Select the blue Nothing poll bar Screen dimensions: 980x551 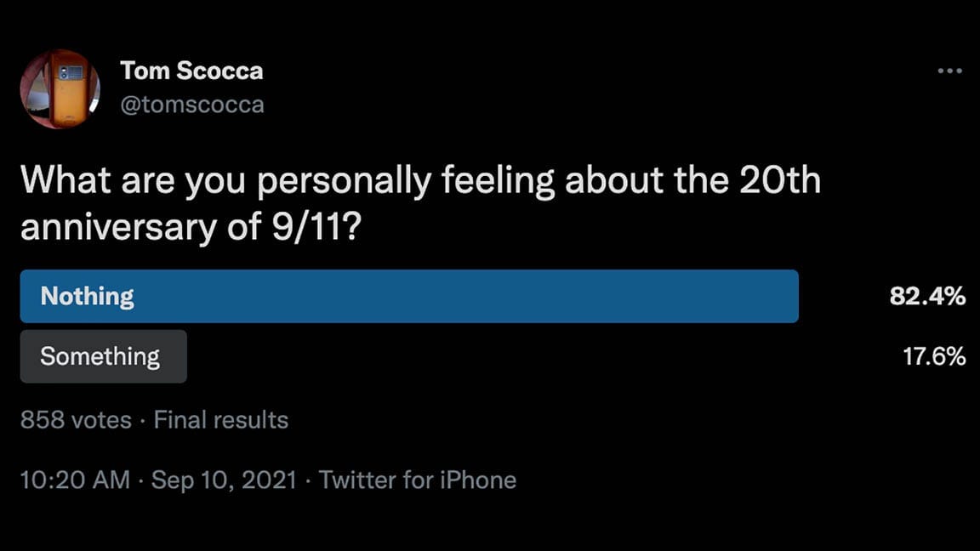click(x=409, y=296)
